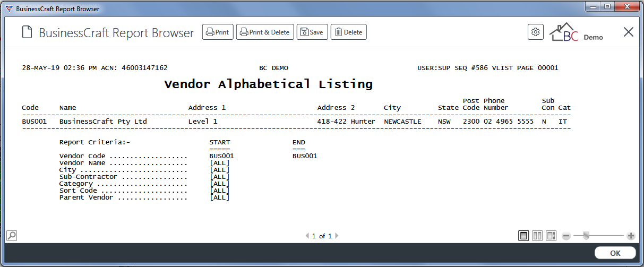The image size is (644, 267).
Task: Zoom out with the minus icon
Action: coord(566,236)
